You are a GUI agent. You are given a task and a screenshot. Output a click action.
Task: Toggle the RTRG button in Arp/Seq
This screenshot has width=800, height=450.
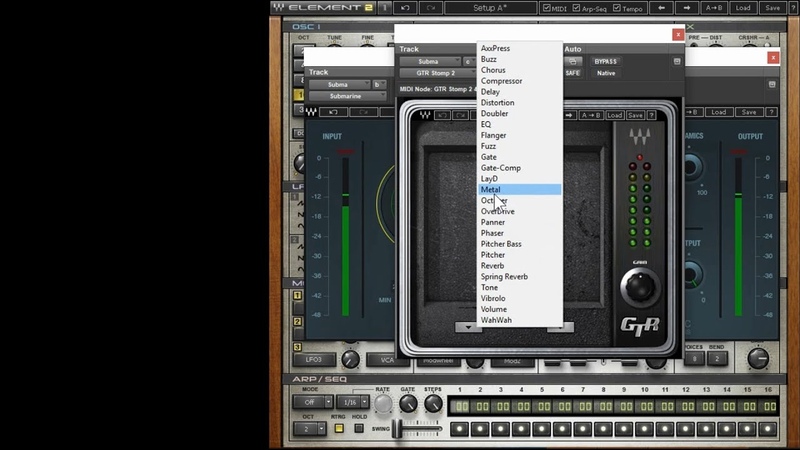coord(338,429)
